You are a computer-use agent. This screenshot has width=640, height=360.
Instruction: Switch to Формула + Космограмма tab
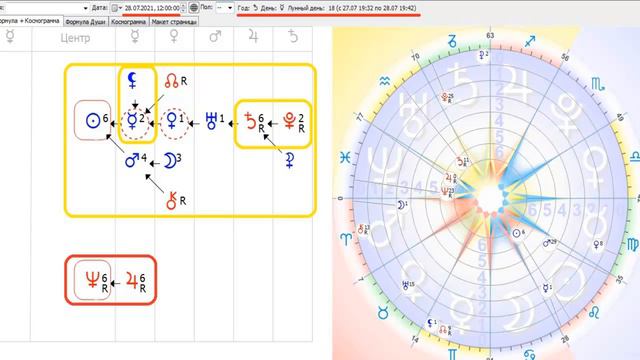(31, 20)
